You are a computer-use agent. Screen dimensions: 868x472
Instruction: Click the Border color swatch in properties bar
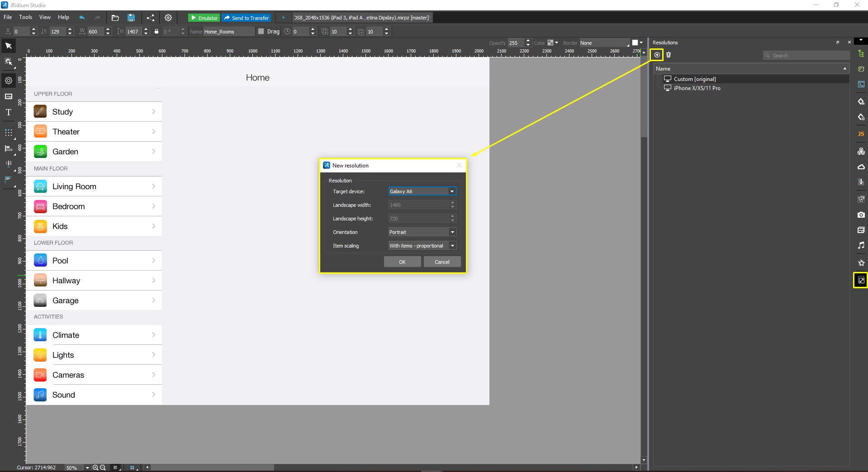(635, 42)
